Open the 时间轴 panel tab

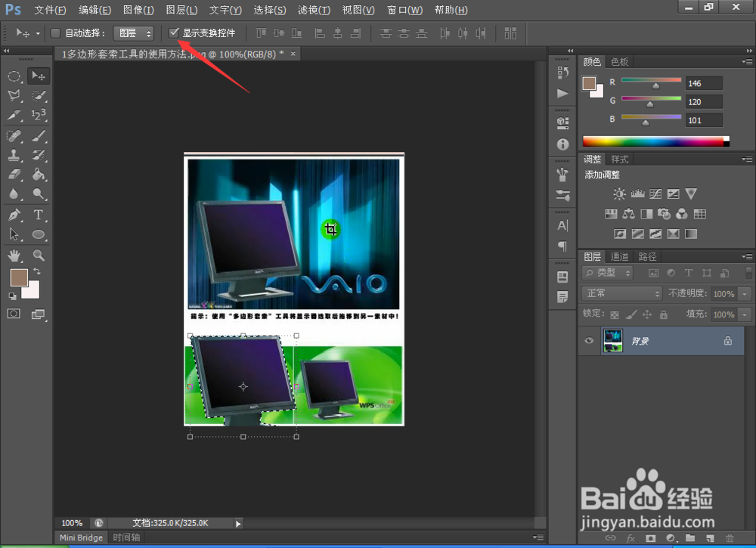126,537
